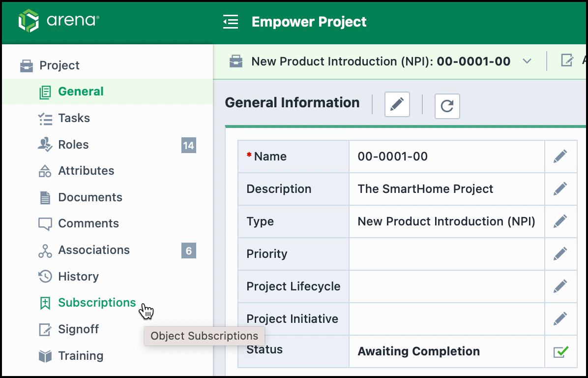The height and width of the screenshot is (378, 588).
Task: Click the Training book icon
Action: tap(44, 355)
